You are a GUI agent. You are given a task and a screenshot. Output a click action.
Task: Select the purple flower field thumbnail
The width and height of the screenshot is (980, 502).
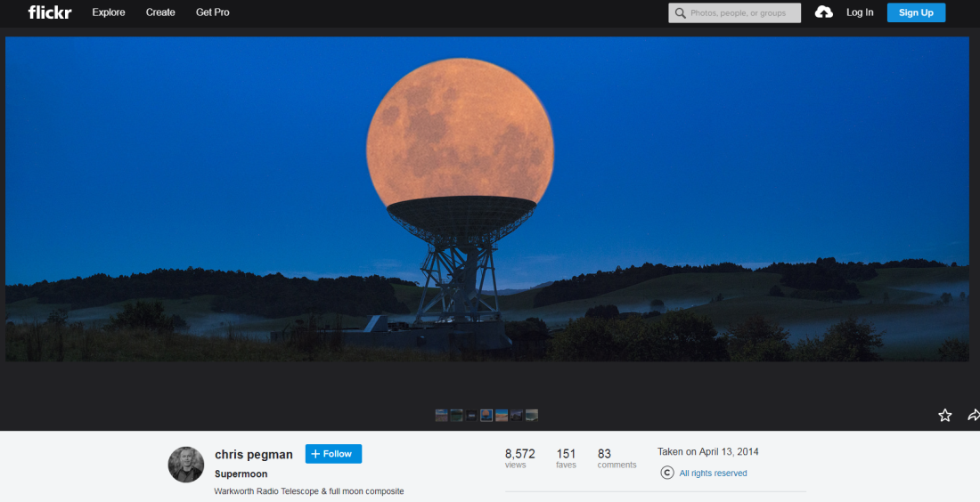pyautogui.click(x=441, y=415)
